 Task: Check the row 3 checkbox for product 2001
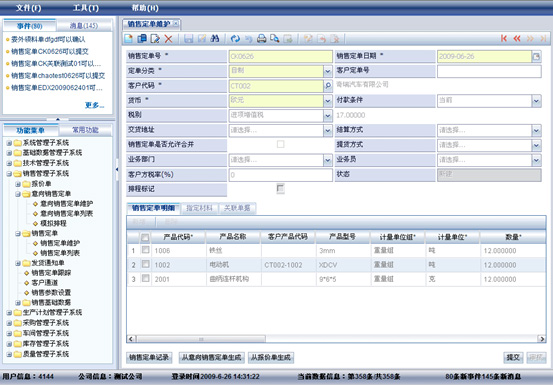(145, 278)
